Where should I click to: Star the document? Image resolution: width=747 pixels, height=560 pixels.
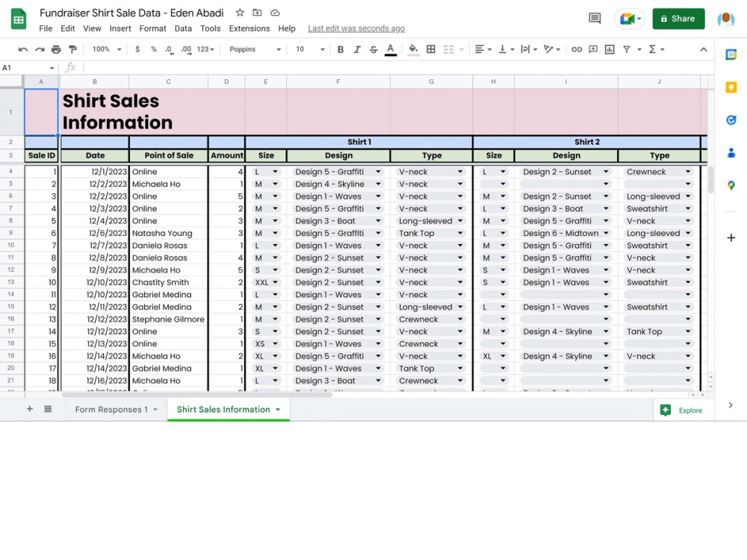[240, 13]
